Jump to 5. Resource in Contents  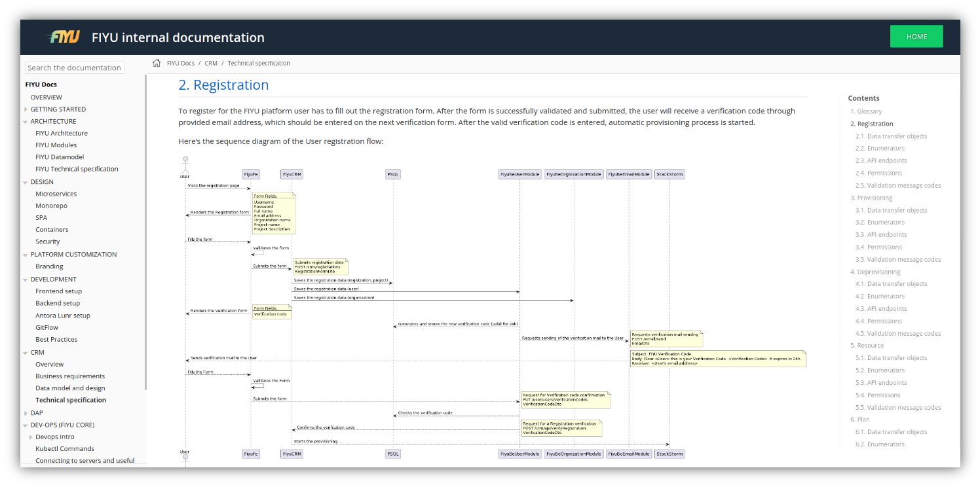pos(867,346)
